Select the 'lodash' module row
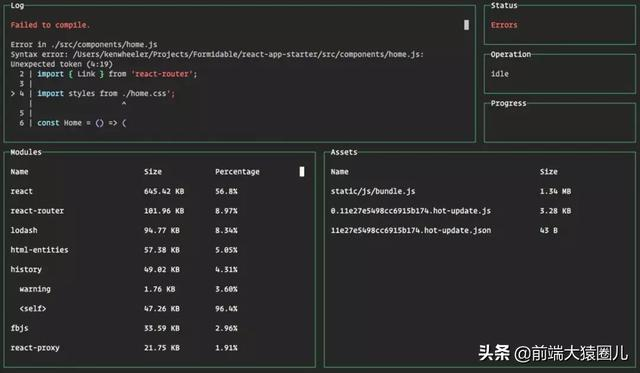 pos(124,231)
